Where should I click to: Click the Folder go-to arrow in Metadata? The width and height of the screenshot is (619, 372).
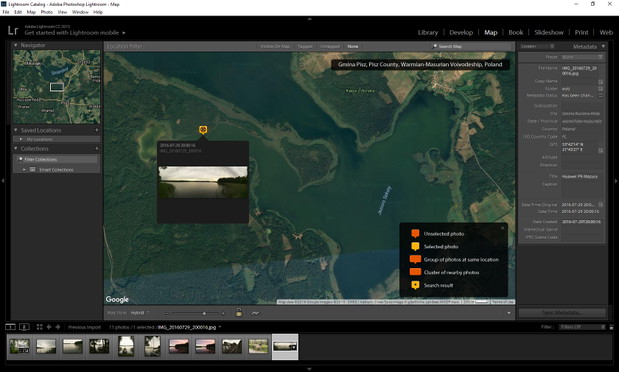(x=600, y=89)
